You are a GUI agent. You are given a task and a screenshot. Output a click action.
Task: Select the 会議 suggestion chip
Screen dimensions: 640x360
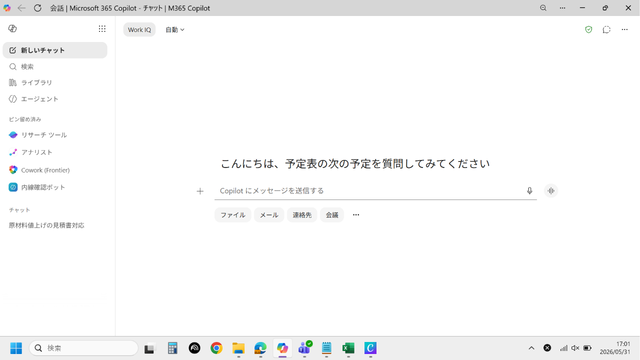click(332, 215)
